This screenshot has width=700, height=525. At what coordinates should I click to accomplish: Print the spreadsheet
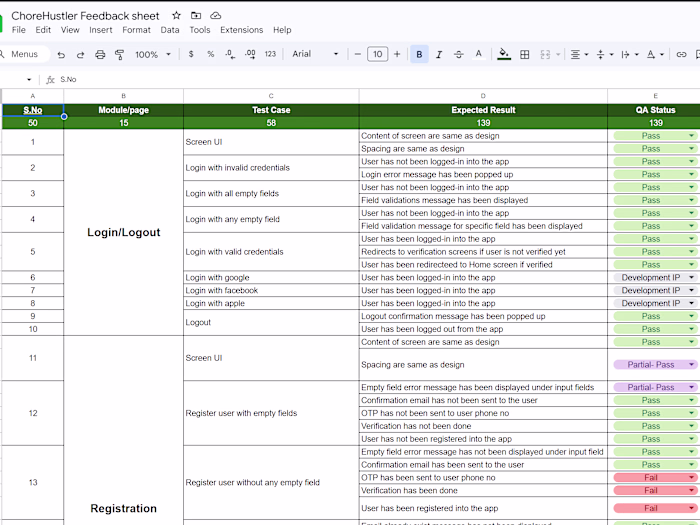point(100,54)
